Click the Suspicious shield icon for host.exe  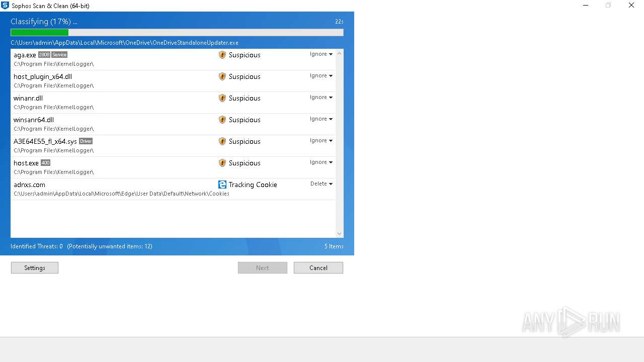[x=222, y=163]
